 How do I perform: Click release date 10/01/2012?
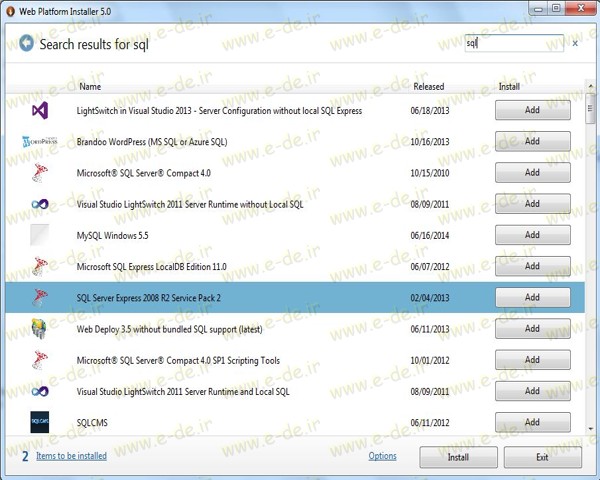click(430, 360)
